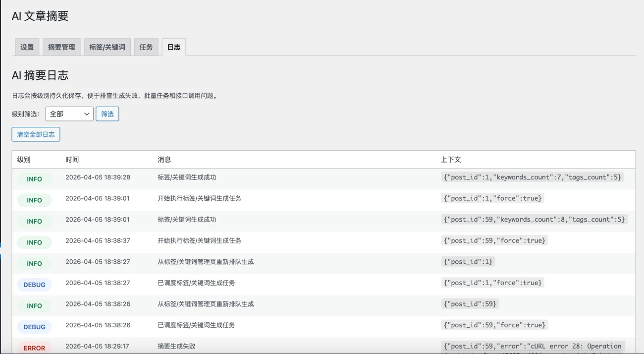Viewport: 644px width, 354px height.
Task: Click the 时间 column header
Action: [73, 159]
